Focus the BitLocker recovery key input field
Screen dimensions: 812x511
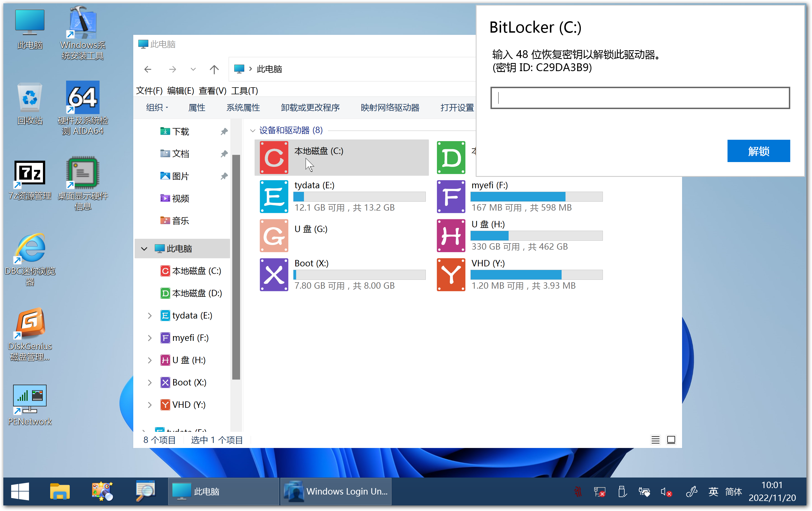coord(640,98)
